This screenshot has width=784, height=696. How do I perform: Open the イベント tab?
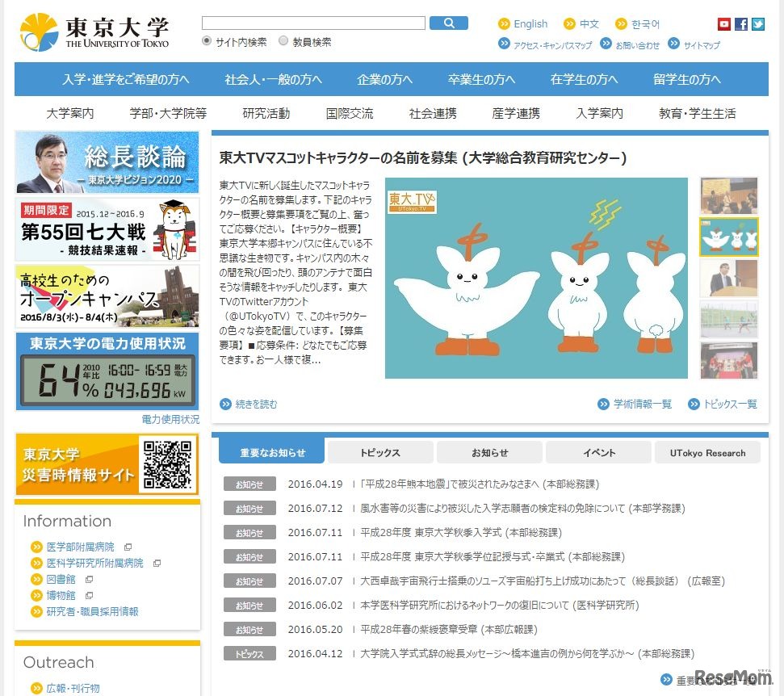point(597,452)
